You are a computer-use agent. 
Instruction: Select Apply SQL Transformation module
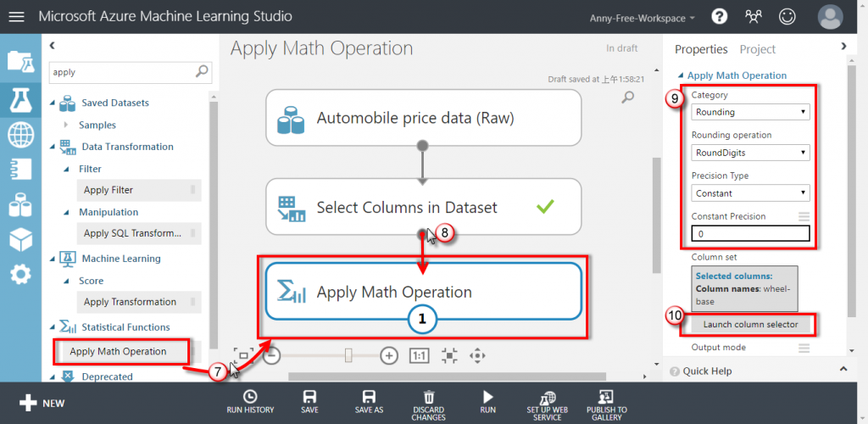click(139, 233)
